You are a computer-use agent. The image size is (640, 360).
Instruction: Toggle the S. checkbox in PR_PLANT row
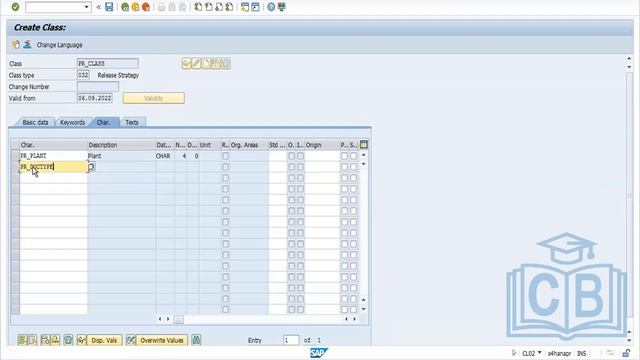pyautogui.click(x=353, y=156)
